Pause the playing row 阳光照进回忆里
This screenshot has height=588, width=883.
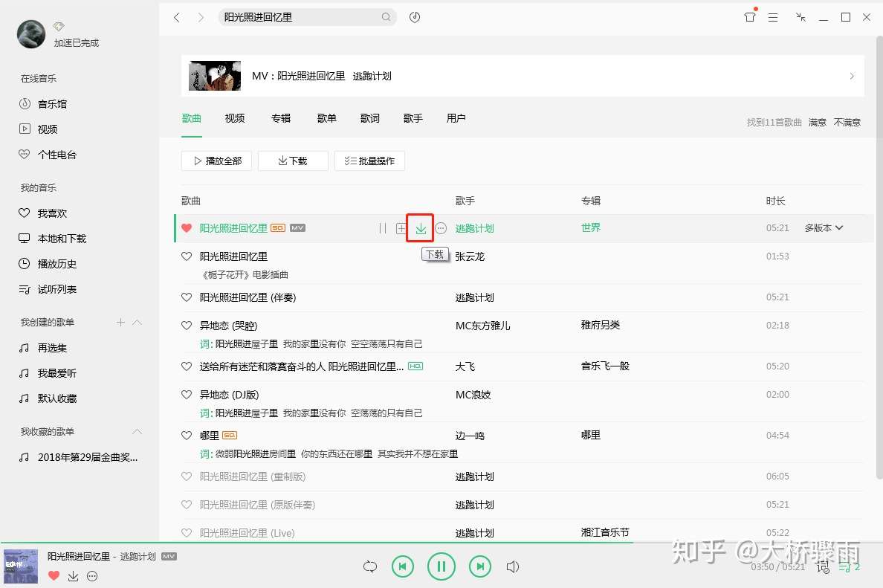[x=383, y=228]
